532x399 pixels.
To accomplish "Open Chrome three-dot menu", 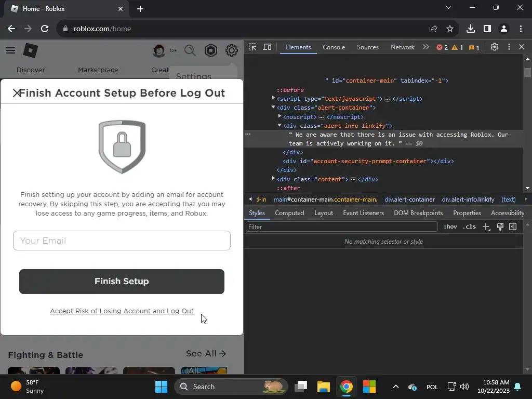I will click(x=521, y=29).
